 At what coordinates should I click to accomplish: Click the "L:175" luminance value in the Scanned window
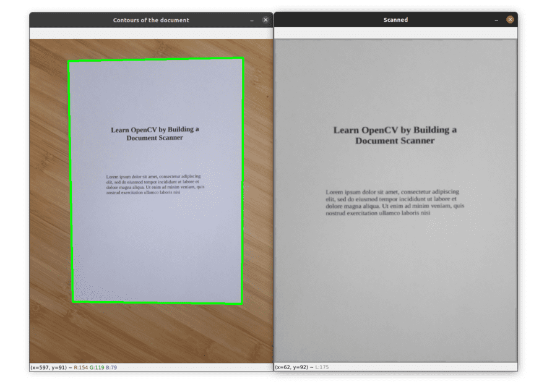[x=322, y=367]
